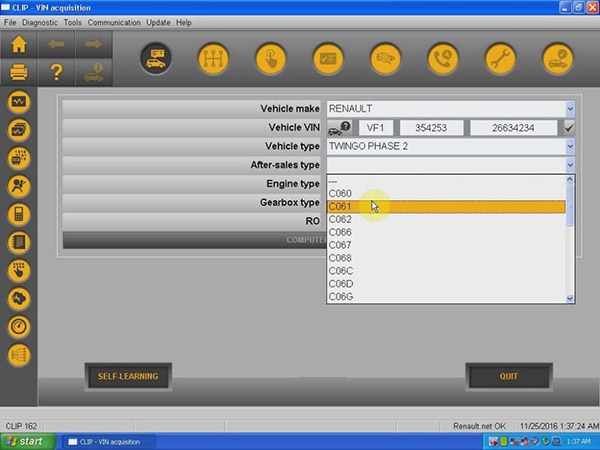Viewport: 600px width, 450px height.
Task: Open the phone call assistance icon
Action: (443, 58)
